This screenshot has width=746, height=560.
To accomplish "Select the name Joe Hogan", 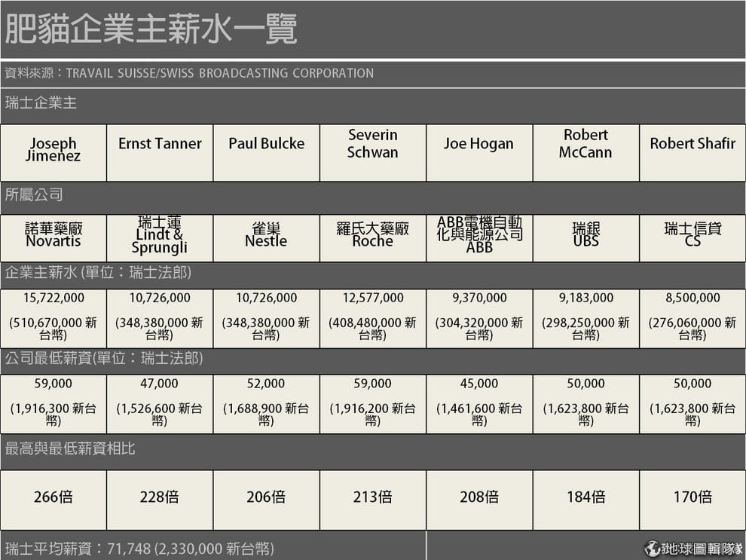I will click(478, 144).
